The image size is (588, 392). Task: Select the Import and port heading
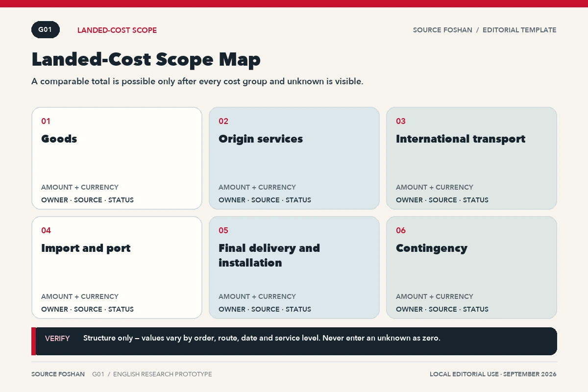click(x=86, y=248)
